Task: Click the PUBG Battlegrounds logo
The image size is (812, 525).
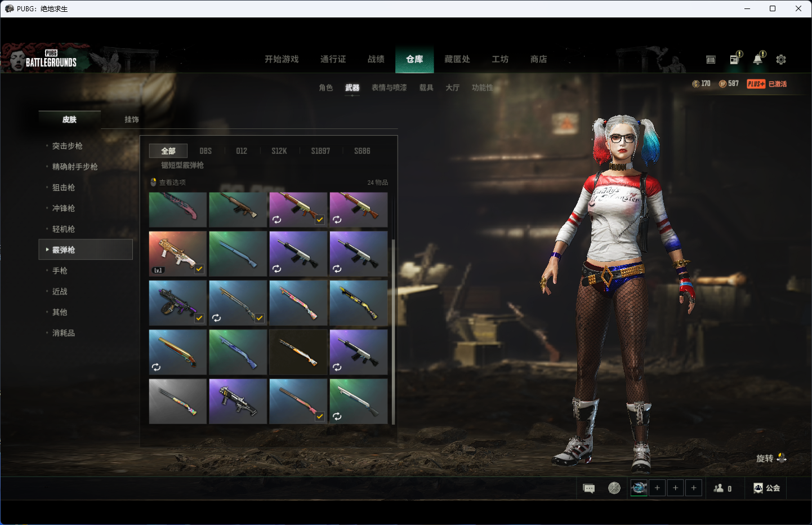Action: point(51,59)
